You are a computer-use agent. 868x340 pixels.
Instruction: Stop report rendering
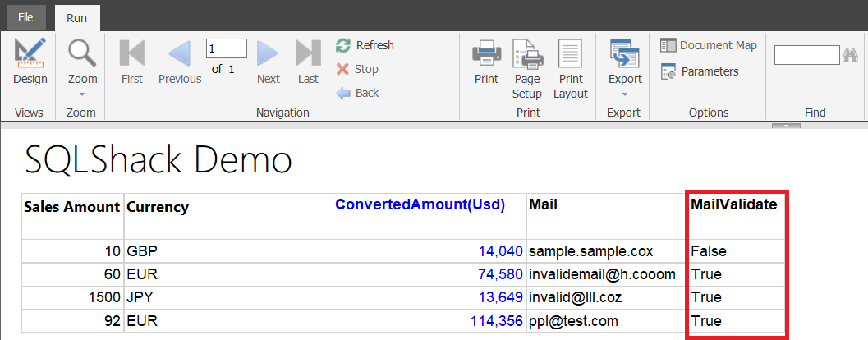(x=358, y=69)
